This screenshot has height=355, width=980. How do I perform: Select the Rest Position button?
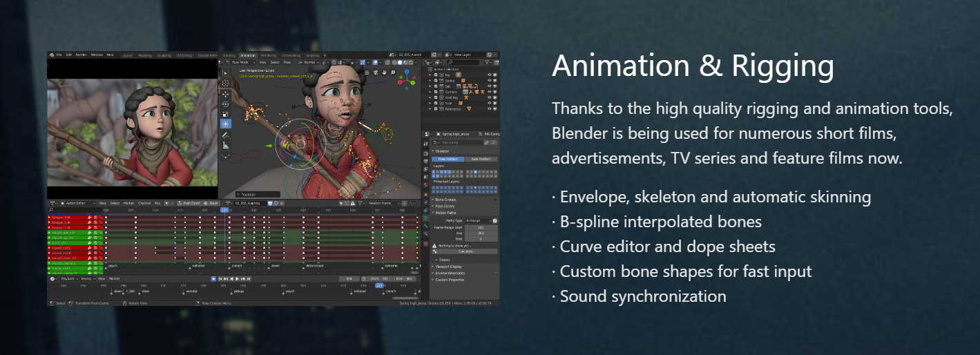click(481, 159)
